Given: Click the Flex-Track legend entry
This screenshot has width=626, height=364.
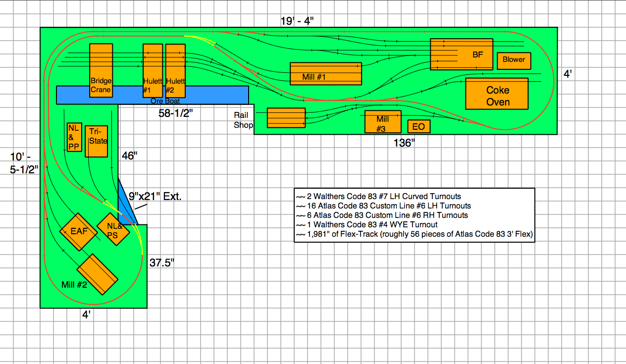Looking at the screenshot, I should point(414,234).
